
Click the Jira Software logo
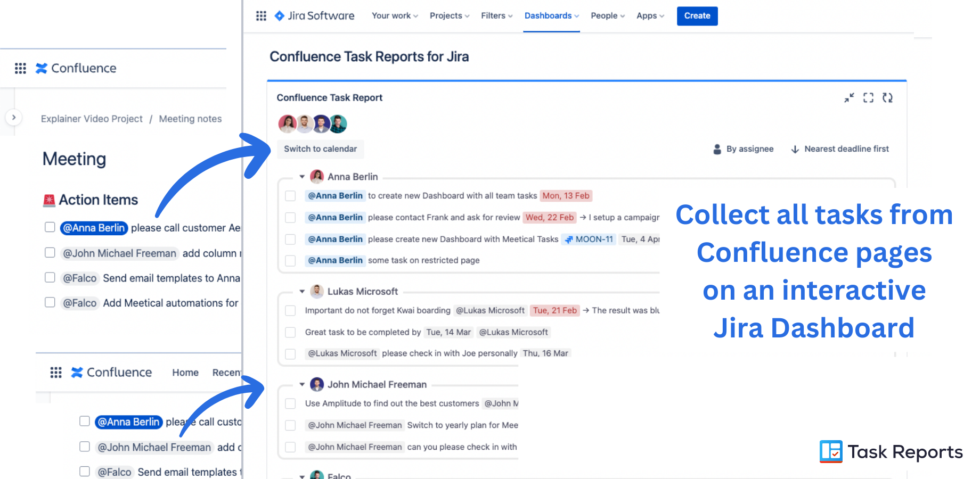pyautogui.click(x=314, y=16)
